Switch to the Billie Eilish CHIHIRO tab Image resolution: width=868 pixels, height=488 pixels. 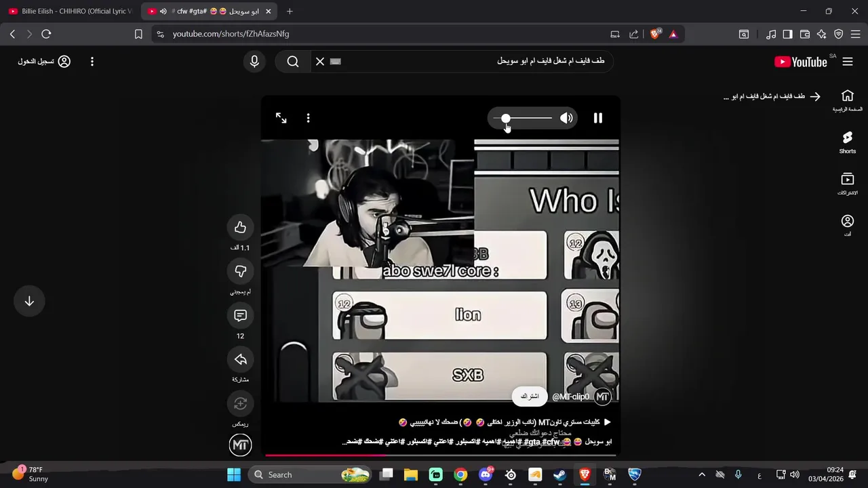pyautogui.click(x=71, y=12)
